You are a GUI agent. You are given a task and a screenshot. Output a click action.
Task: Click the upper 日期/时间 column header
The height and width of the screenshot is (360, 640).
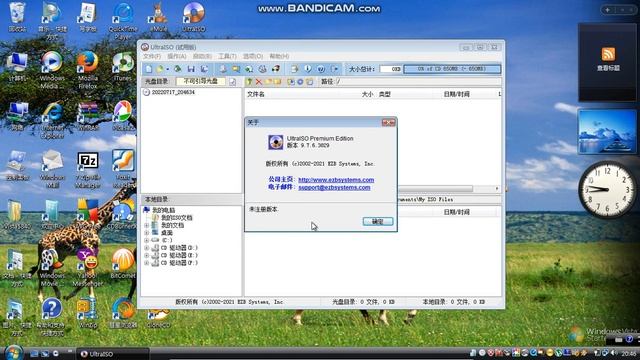456,94
